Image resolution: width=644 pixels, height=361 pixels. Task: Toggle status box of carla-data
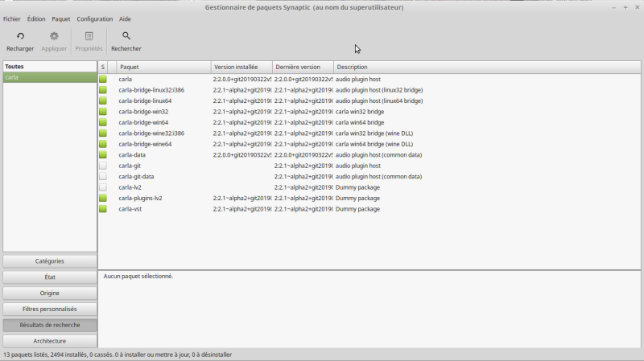tap(103, 154)
